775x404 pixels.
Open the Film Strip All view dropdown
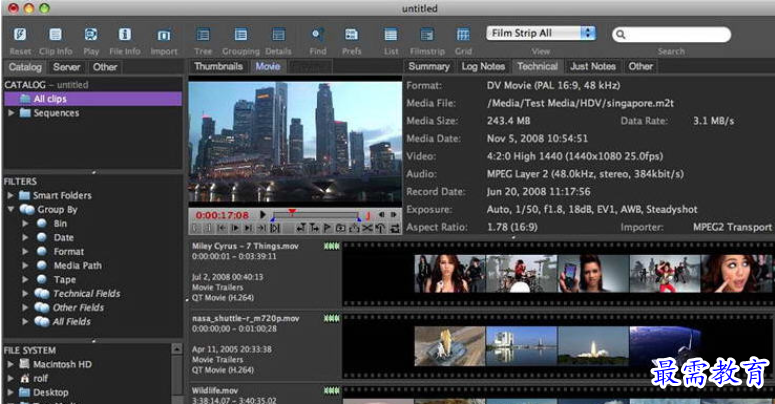point(541,33)
